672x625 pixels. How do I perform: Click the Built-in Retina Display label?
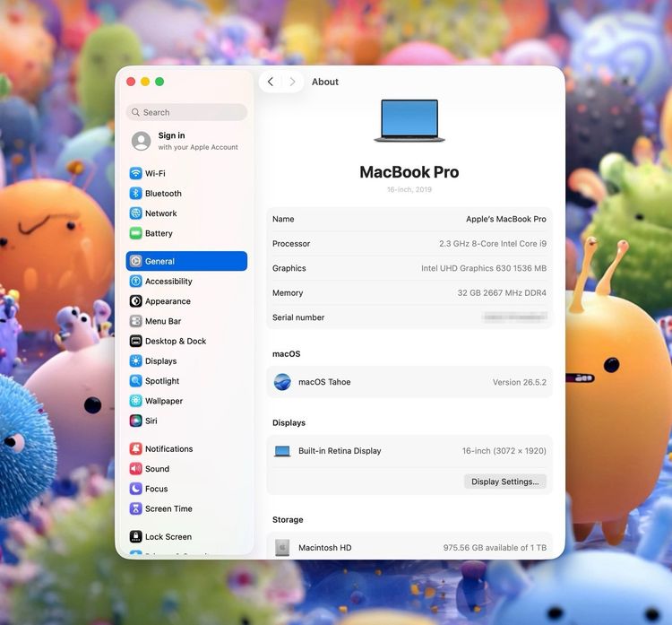pos(340,451)
